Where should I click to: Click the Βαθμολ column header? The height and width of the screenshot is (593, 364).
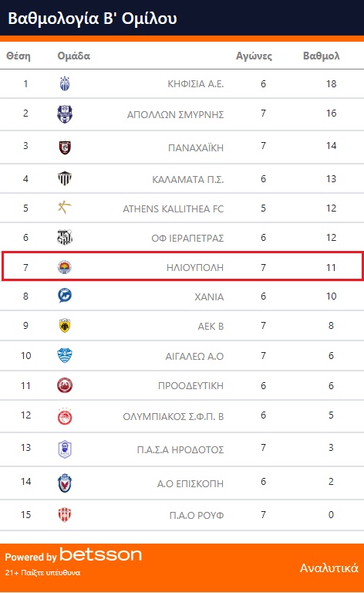pyautogui.click(x=322, y=56)
